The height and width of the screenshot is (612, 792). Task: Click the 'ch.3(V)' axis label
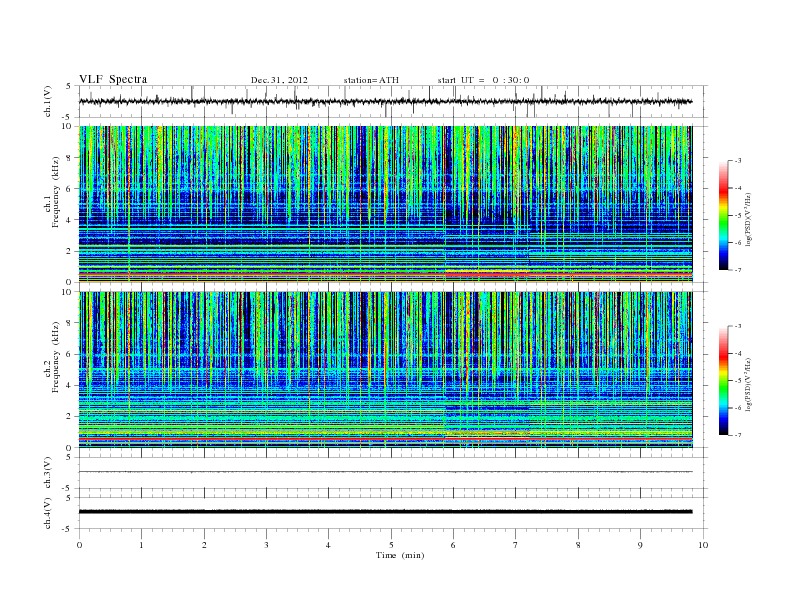[48, 473]
